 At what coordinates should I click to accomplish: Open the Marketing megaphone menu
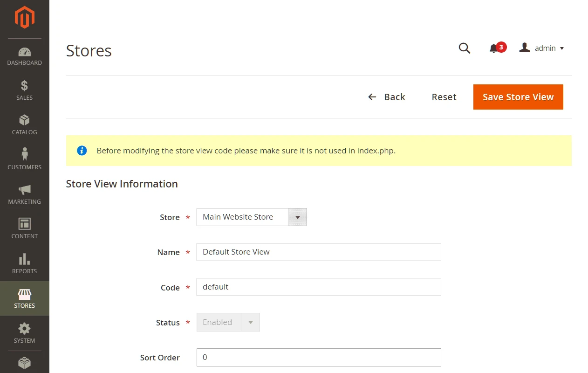[24, 194]
